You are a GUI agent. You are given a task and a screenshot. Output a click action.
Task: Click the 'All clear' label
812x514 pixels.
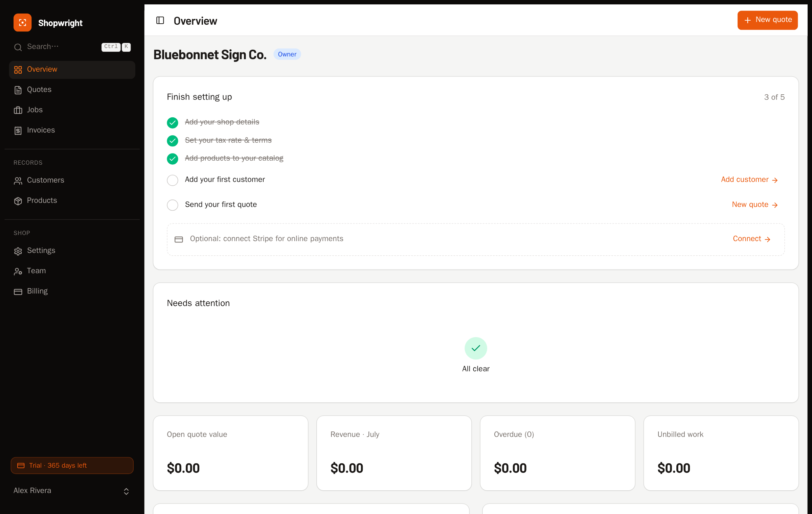[476, 369]
